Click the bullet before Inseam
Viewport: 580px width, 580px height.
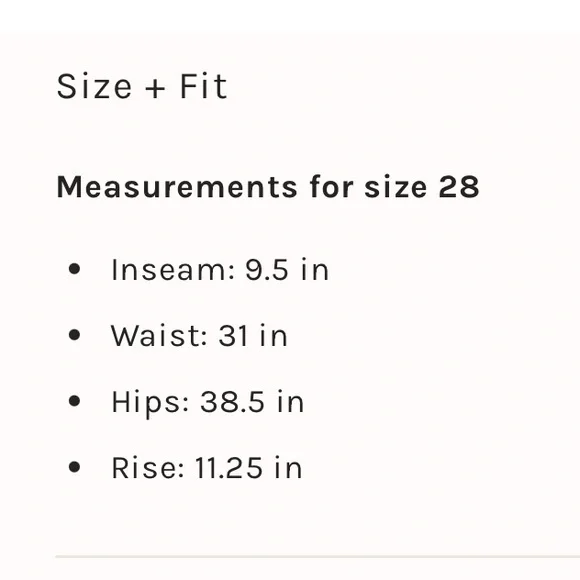pyautogui.click(x=74, y=269)
